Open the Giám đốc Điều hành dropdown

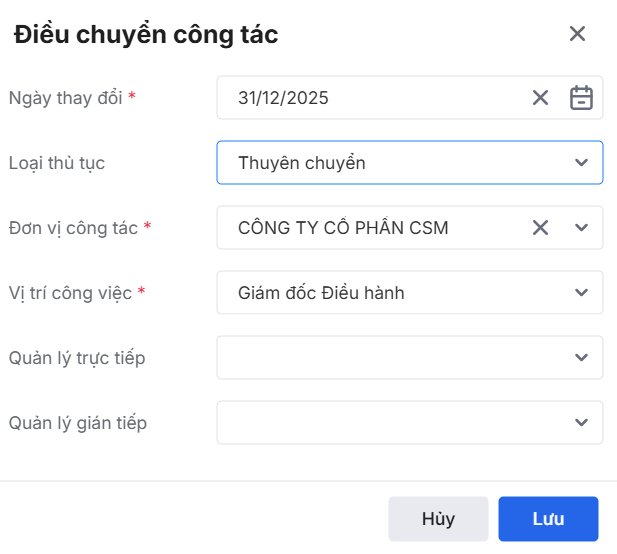click(x=390, y=293)
